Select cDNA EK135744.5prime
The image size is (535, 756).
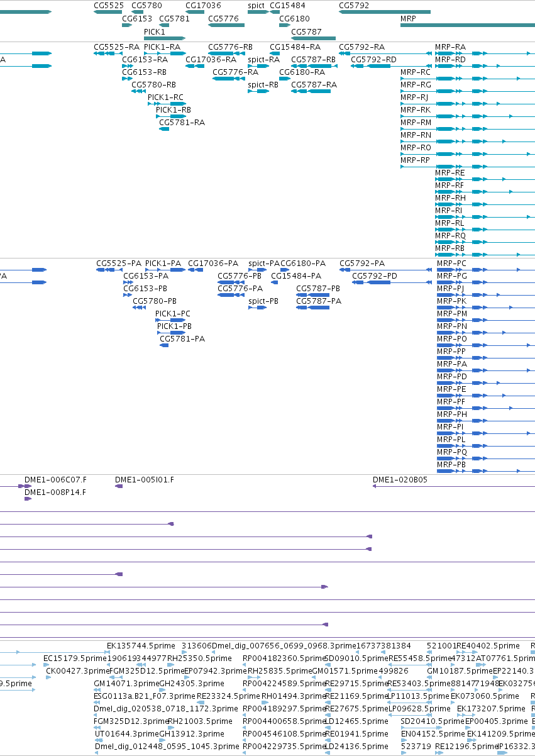[x=140, y=646]
